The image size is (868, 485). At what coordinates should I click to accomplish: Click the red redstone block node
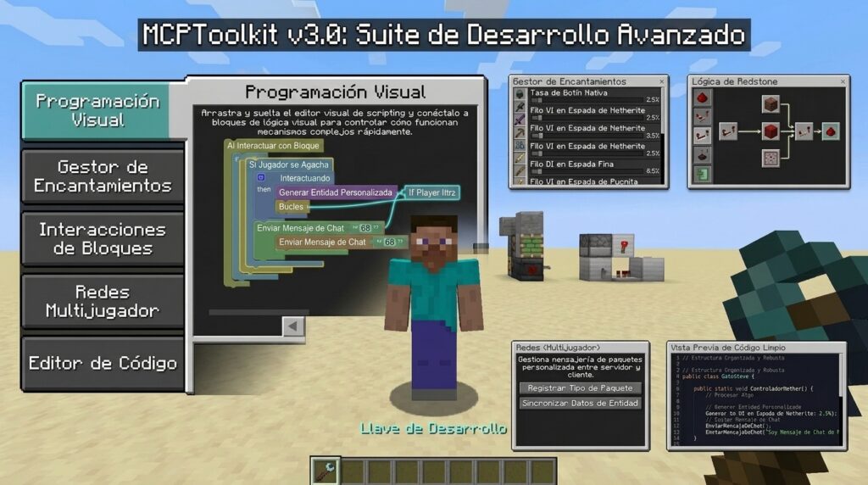[x=771, y=131]
